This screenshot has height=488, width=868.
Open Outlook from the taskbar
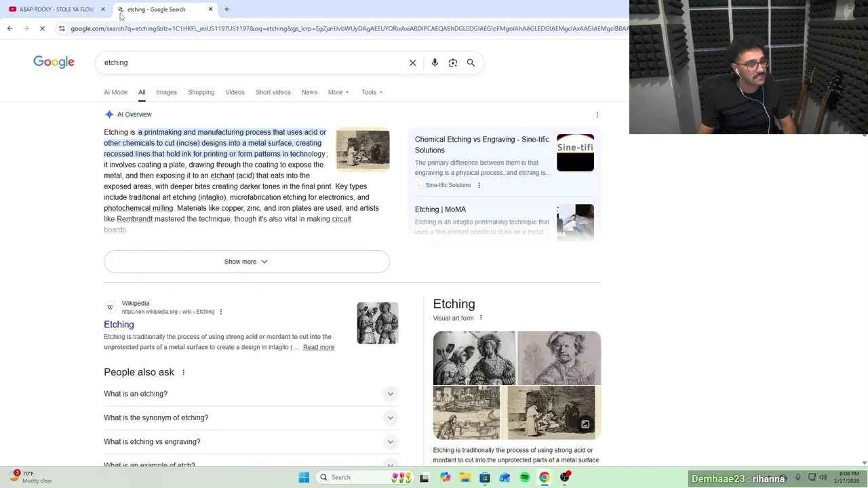click(505, 477)
